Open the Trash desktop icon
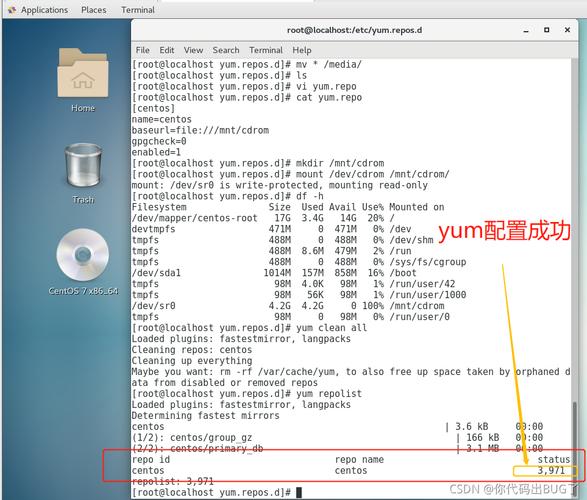Viewport: 587px width, 500px height. pos(83,173)
